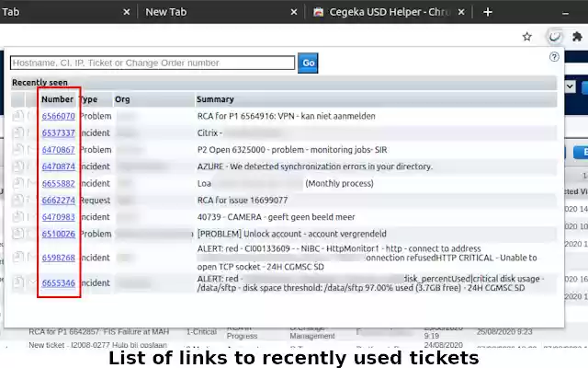Copy ticket 6655882 using its copy icon
588x368 pixels.
(x=17, y=183)
